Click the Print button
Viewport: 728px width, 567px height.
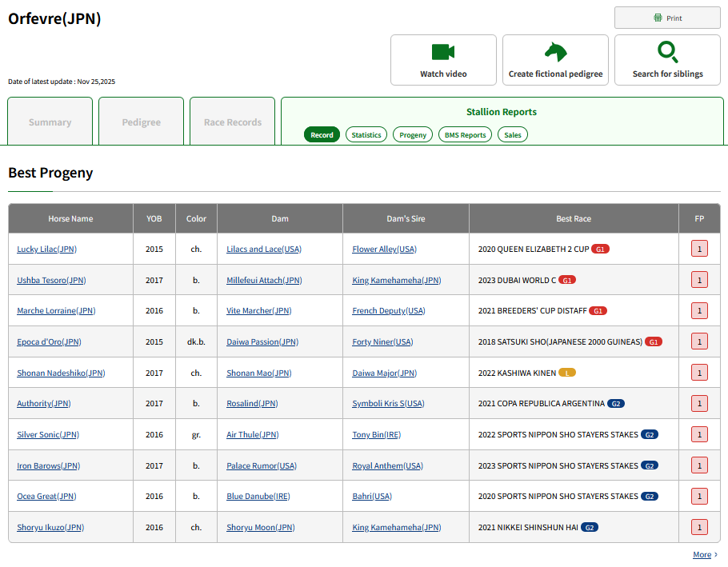click(667, 18)
